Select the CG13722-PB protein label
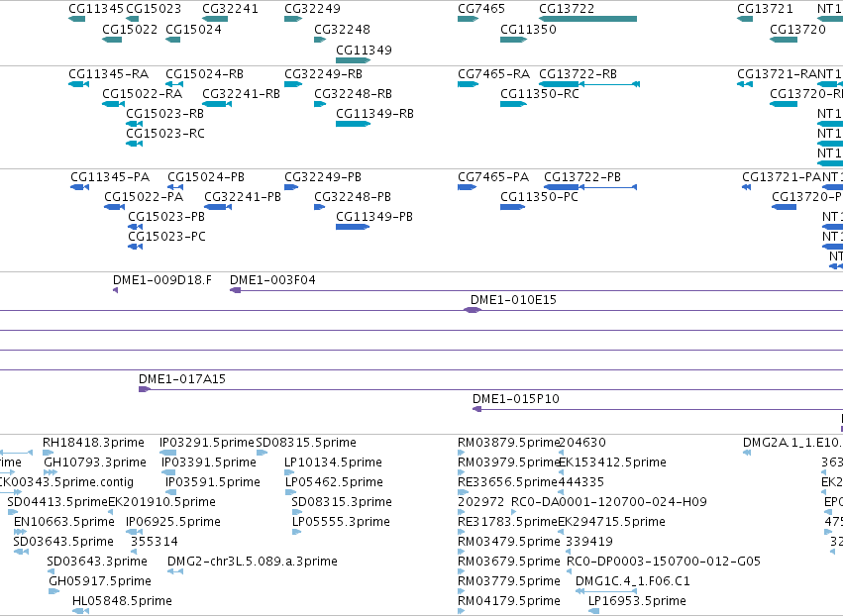The width and height of the screenshot is (843, 616). 582,177
